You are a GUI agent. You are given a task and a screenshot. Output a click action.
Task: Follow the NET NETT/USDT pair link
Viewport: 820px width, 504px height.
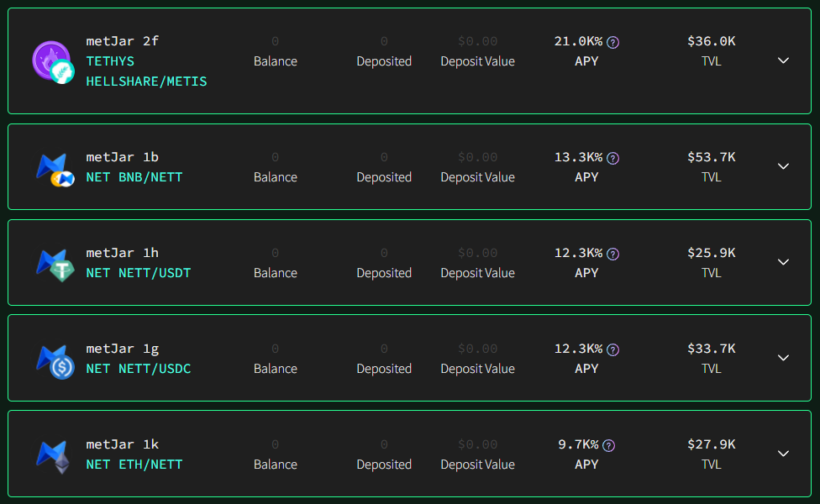(139, 273)
